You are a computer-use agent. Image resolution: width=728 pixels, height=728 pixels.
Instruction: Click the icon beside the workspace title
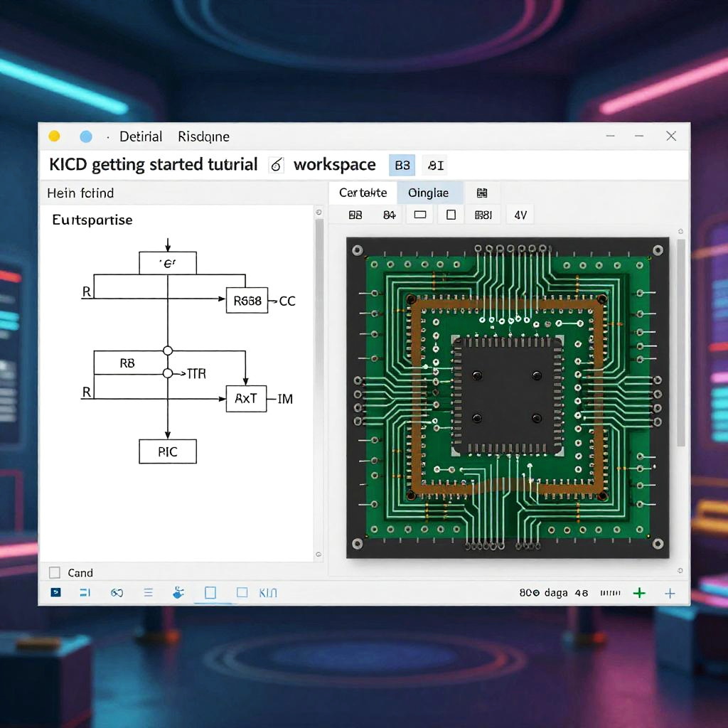(276, 165)
